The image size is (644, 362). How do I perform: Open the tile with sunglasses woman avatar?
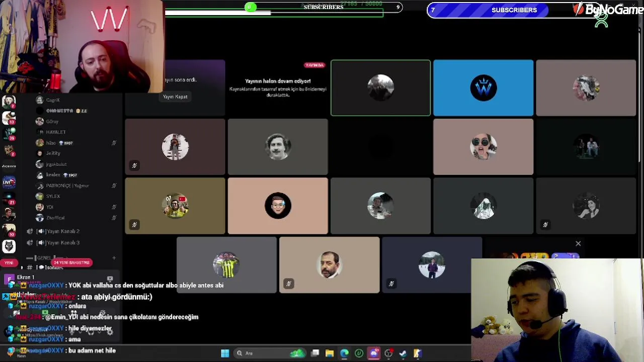tap(483, 147)
